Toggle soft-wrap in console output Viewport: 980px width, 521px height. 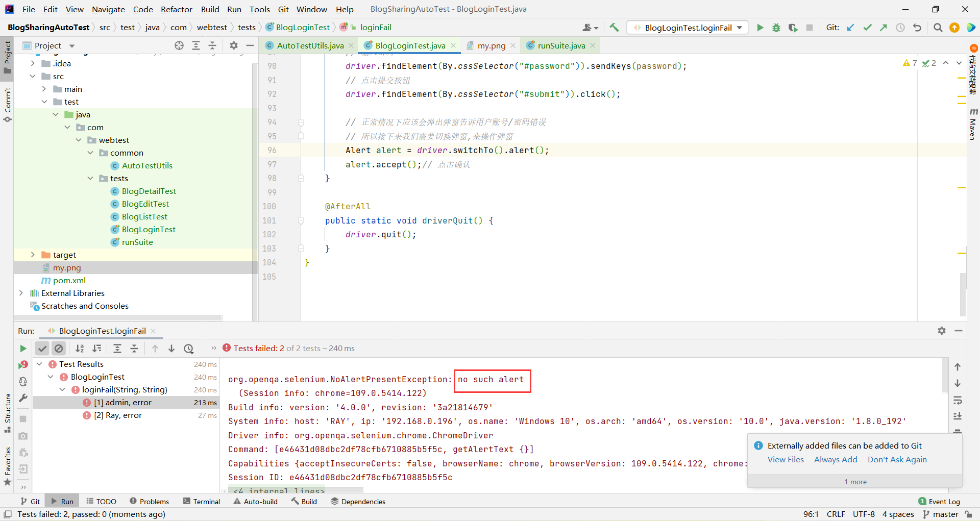958,400
